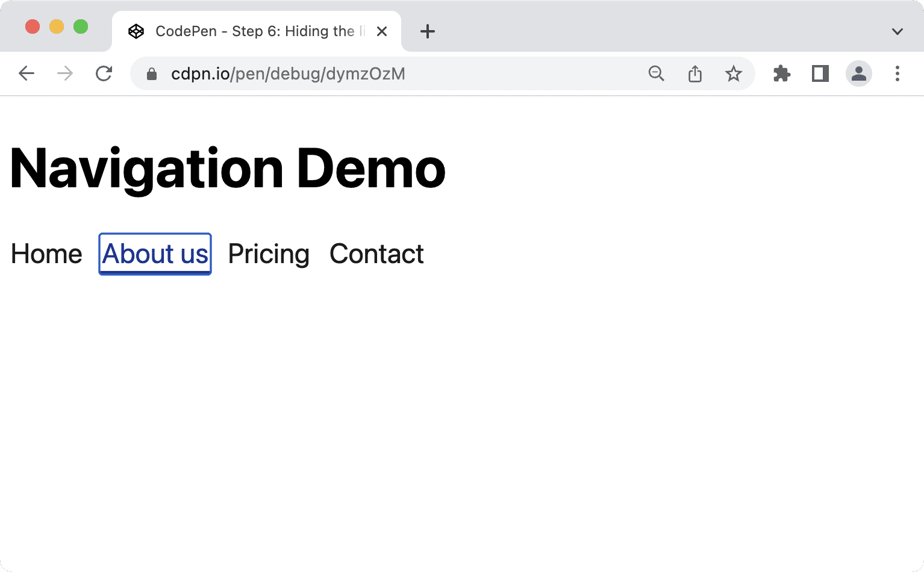Follow the About us link
924x572 pixels.
coord(154,253)
